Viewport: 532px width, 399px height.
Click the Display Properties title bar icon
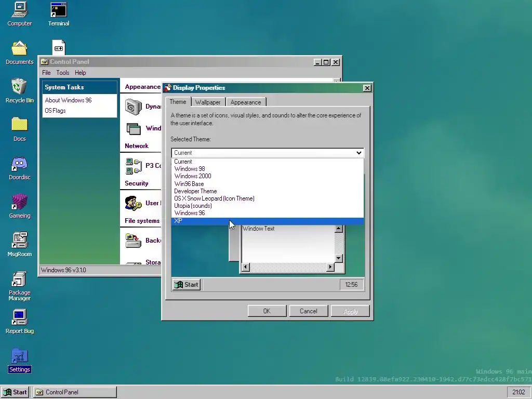pos(168,88)
